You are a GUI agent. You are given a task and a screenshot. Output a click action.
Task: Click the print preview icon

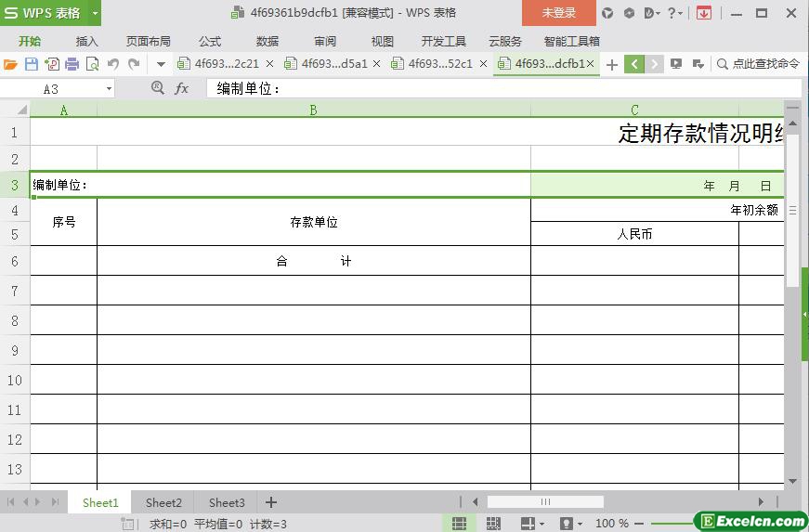[x=92, y=64]
